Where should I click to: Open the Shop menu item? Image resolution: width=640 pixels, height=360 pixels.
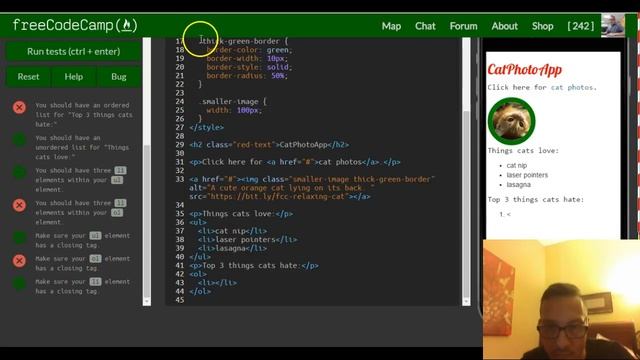click(542, 26)
